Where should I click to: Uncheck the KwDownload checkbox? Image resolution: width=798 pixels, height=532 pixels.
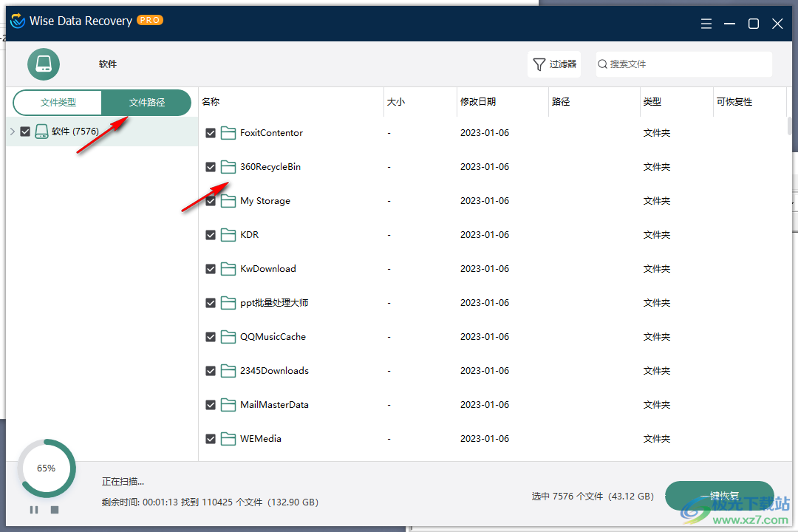(x=211, y=269)
